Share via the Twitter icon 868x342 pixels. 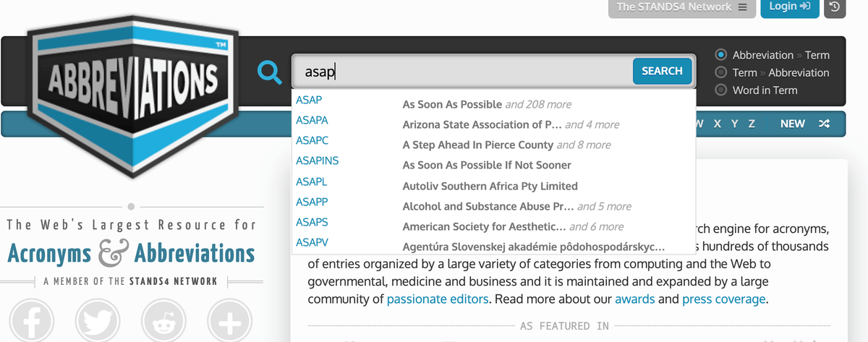tap(98, 322)
